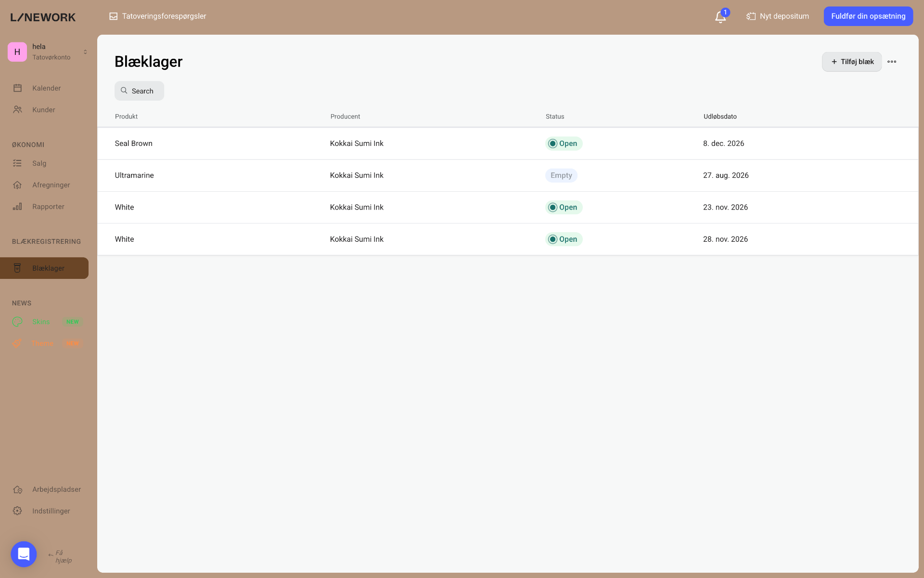Navigate to Afregninger
Screen dimensions: 924x578
[44, 185]
